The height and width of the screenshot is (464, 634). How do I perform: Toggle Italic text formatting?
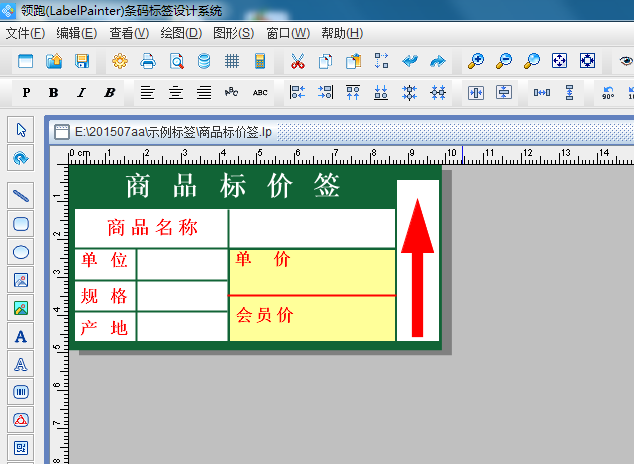81,93
